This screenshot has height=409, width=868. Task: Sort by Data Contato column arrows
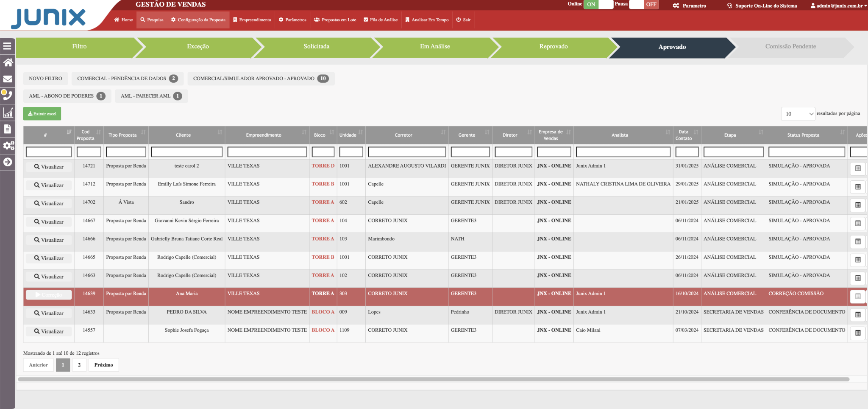point(696,132)
